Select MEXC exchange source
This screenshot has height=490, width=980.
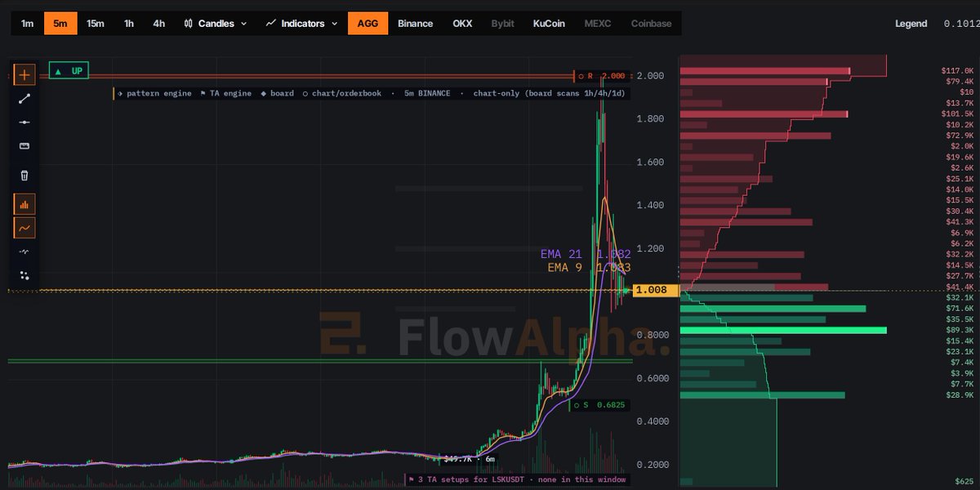pyautogui.click(x=598, y=24)
